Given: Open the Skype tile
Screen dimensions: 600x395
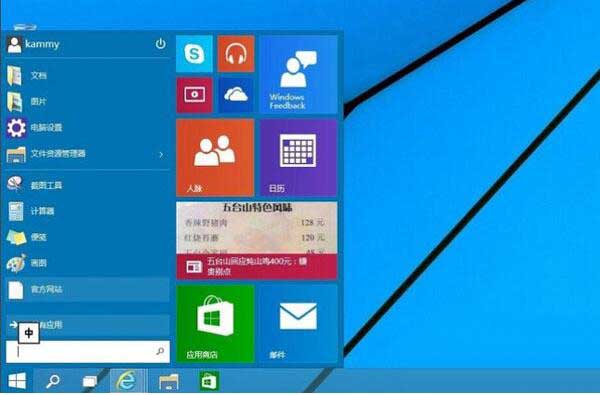Looking at the screenshot, I should (194, 54).
